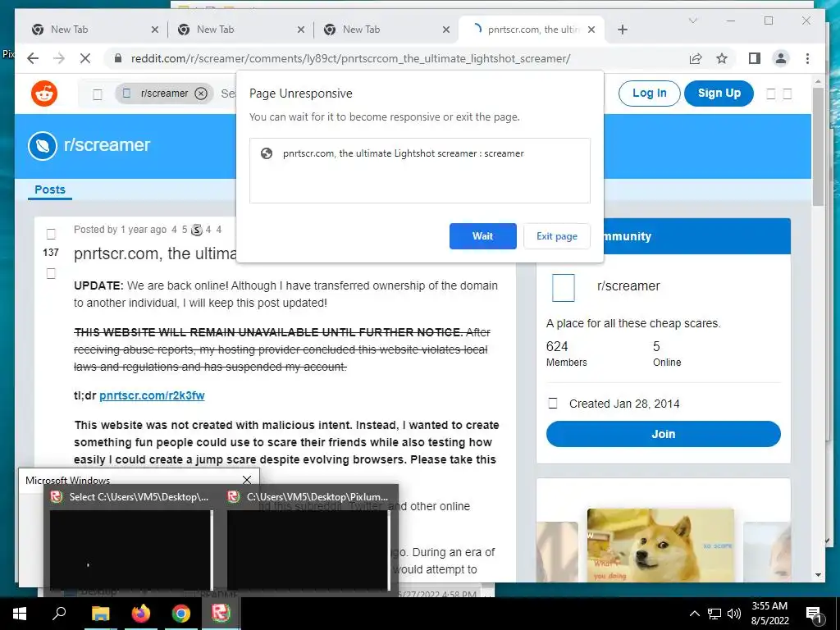Click Created Jan 28, 2014 text
The image size is (840, 630).
pyautogui.click(x=624, y=404)
